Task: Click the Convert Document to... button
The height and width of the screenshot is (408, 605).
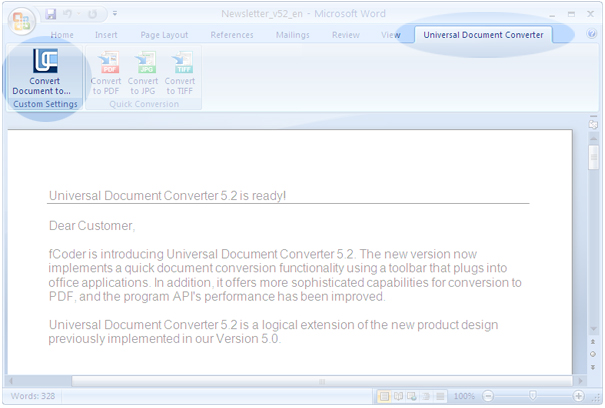Action: point(45,72)
